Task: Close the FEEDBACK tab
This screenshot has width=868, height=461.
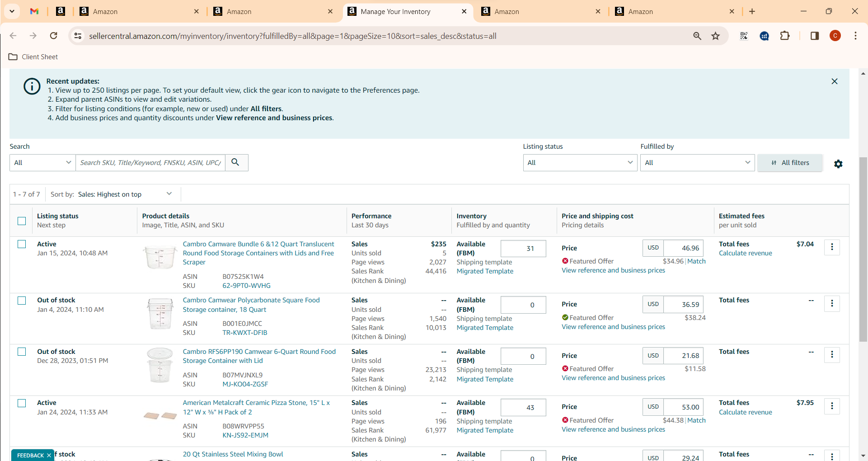Action: 49,455
